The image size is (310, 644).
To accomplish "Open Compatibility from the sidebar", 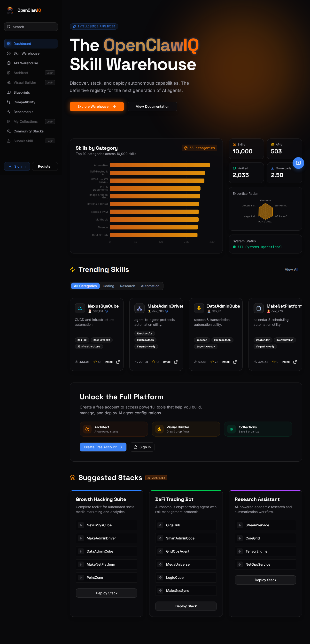I will (31, 102).
